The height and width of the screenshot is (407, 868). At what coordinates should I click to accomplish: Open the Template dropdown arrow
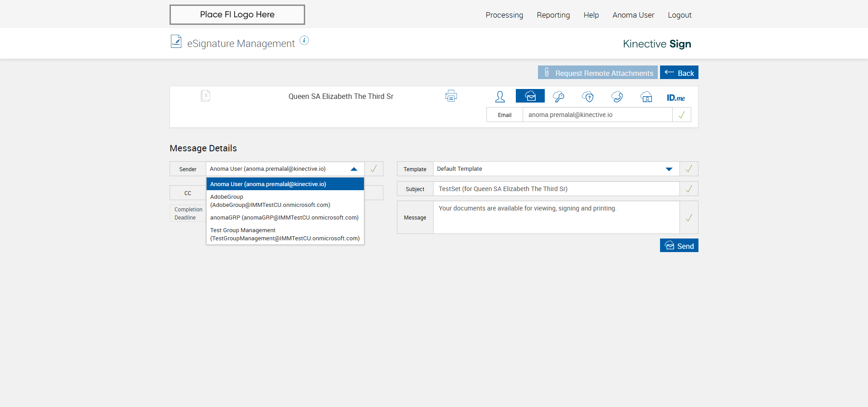(669, 169)
